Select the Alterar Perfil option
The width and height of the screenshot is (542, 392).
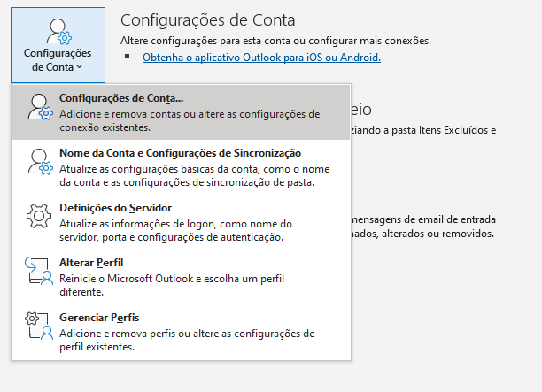182,277
